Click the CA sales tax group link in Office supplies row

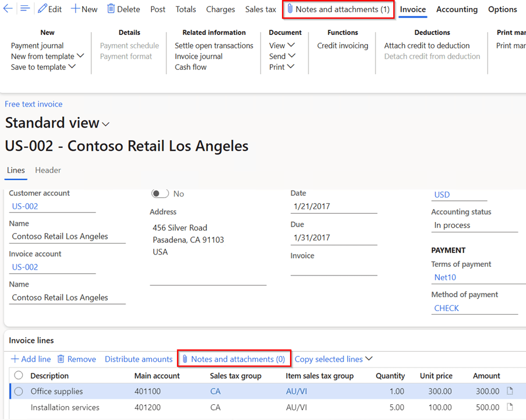[x=215, y=391]
